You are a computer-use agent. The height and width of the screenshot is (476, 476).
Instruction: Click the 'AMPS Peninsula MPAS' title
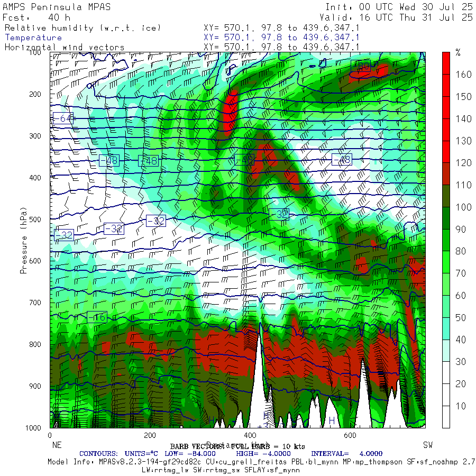pos(57,7)
